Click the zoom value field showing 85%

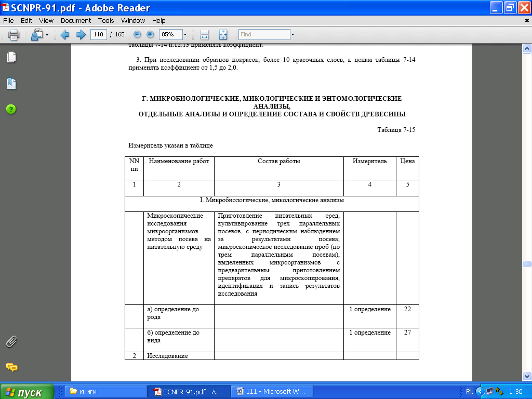tap(170, 35)
